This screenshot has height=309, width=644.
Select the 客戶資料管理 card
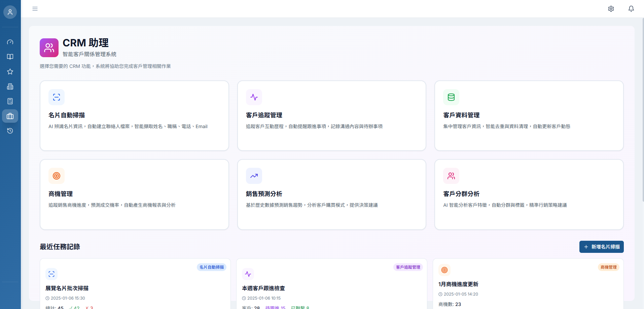point(529,116)
